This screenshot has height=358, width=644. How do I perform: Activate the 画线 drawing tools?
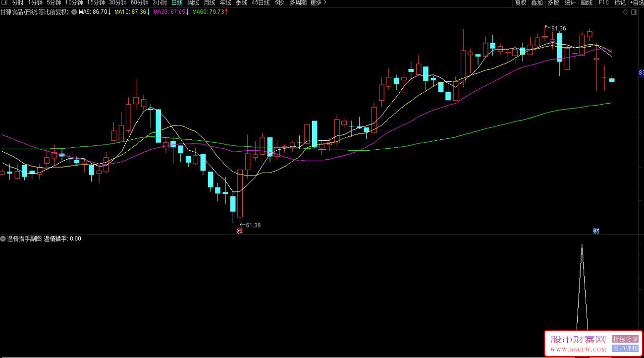pos(587,3)
